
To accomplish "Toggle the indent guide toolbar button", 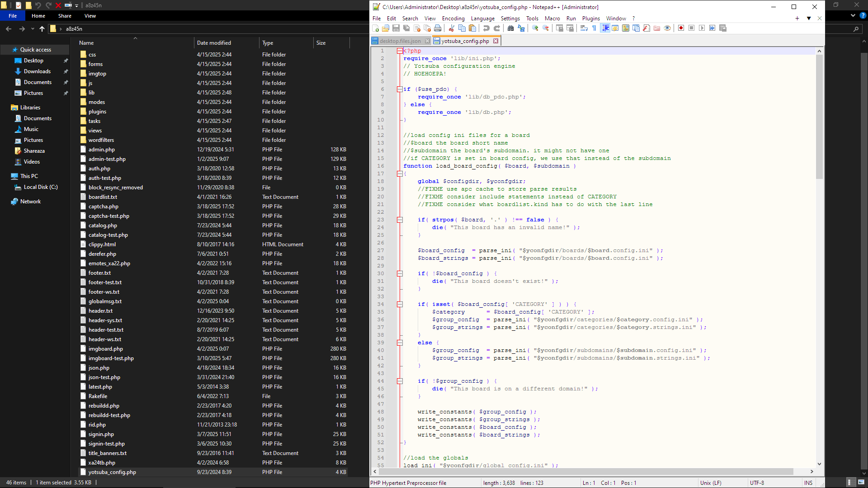I will pyautogui.click(x=605, y=28).
